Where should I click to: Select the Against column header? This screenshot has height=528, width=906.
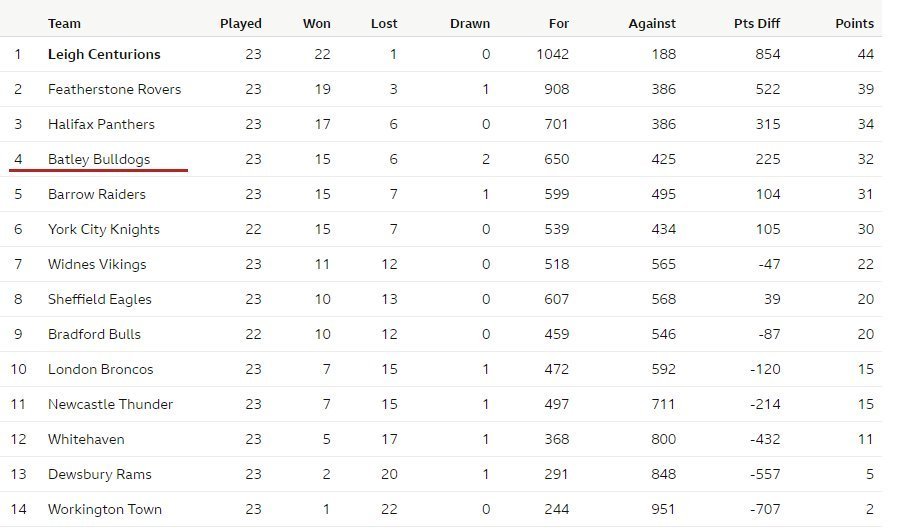(652, 24)
